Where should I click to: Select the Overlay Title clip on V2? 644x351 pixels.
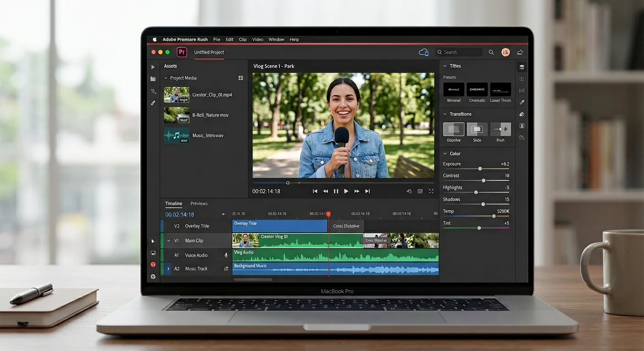point(280,226)
